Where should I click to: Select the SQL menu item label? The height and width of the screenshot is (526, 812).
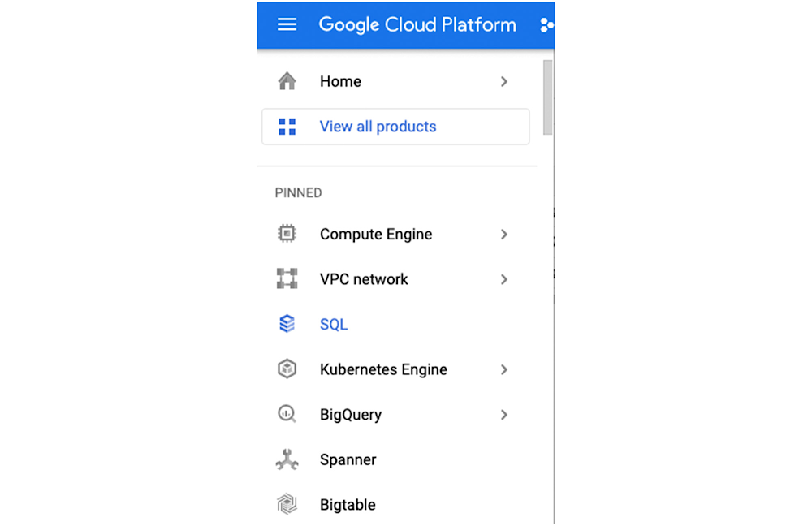pos(334,325)
